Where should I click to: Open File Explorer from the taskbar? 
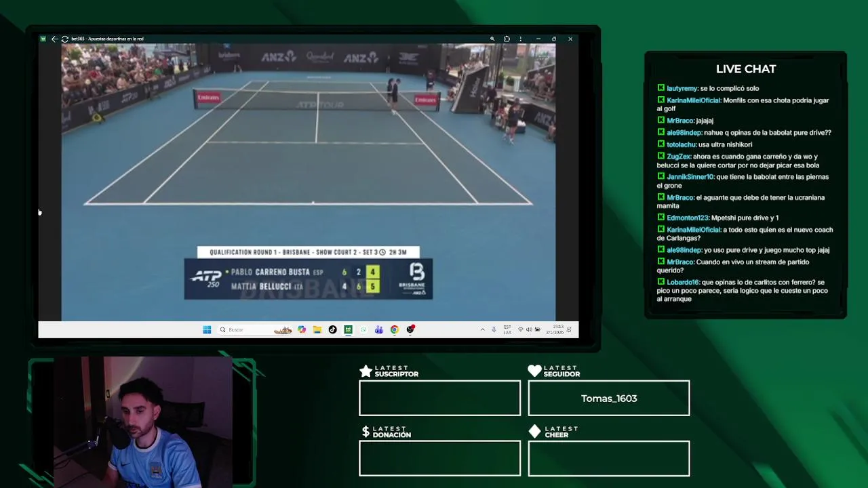click(317, 329)
